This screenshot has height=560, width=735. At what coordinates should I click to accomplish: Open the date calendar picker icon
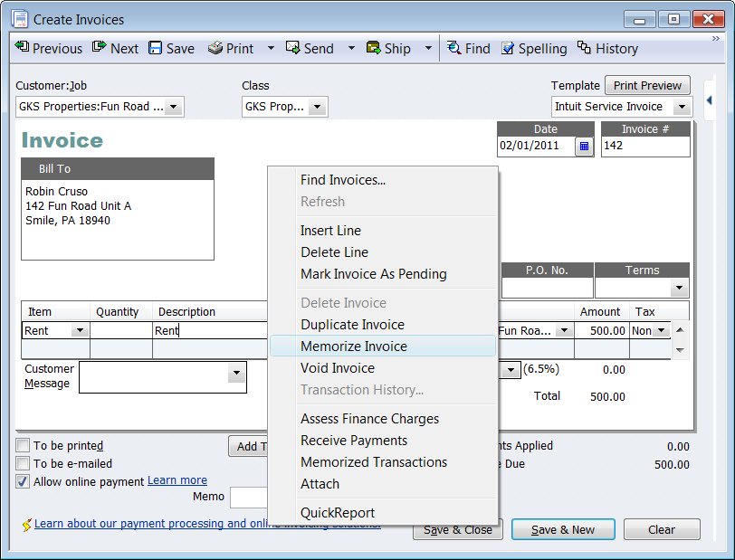coord(584,146)
